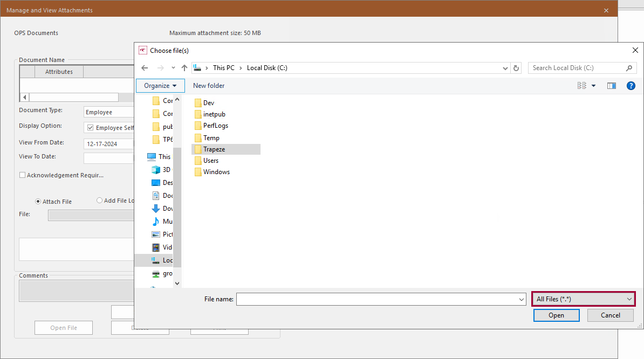Viewport: 644px width, 359px height.
Task: Select the Attach File radio button
Action: point(38,202)
